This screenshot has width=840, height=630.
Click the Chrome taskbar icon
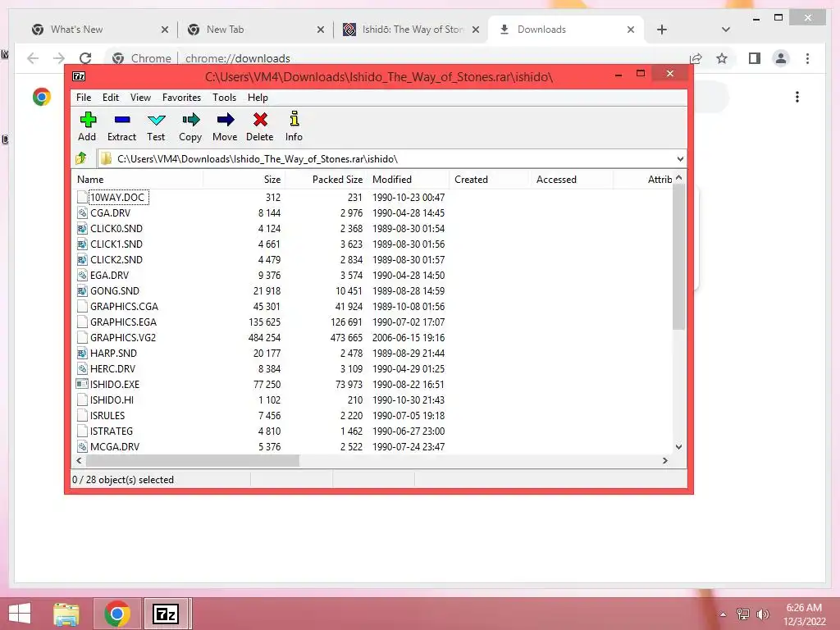coord(117,614)
